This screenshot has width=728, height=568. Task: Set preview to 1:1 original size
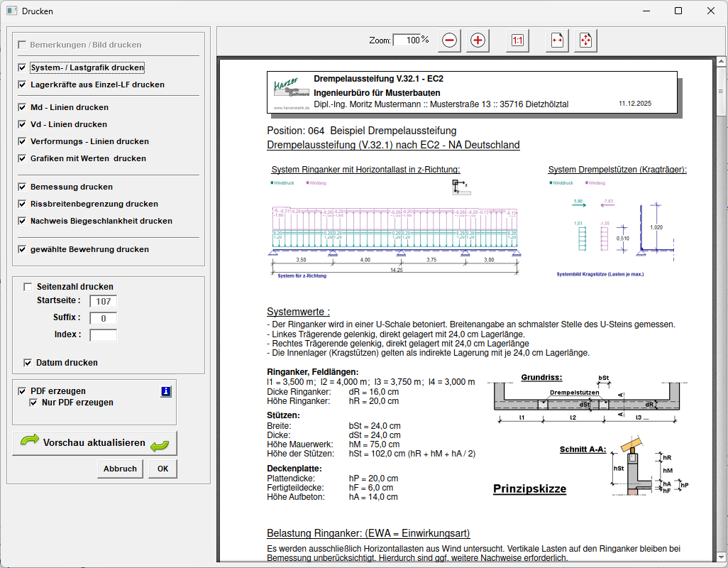pos(517,40)
